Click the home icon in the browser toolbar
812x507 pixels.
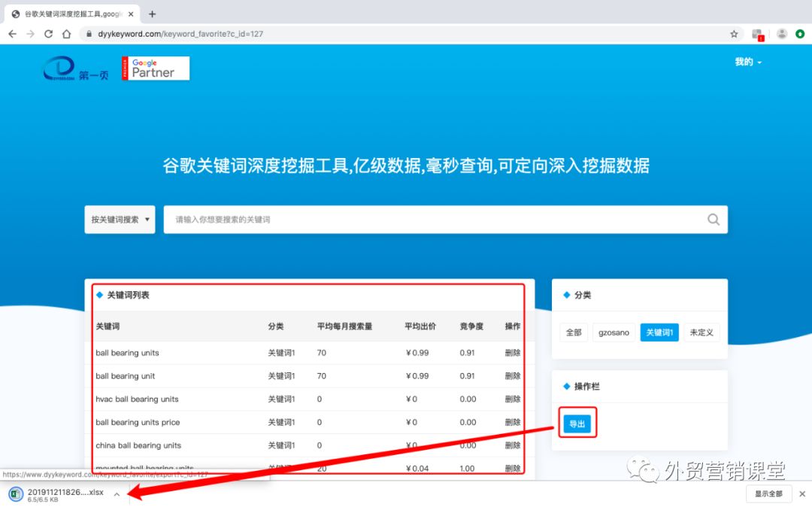(65, 33)
